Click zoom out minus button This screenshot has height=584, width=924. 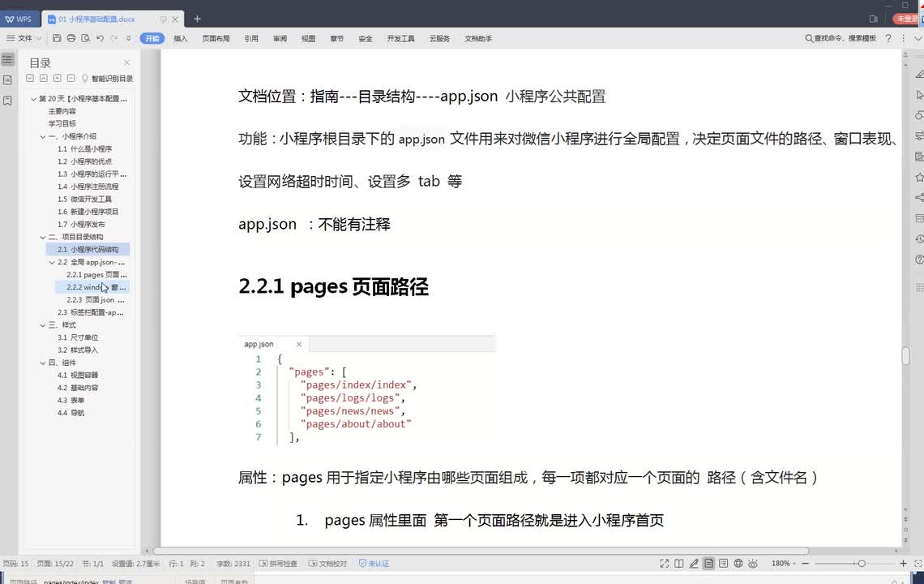[805, 564]
